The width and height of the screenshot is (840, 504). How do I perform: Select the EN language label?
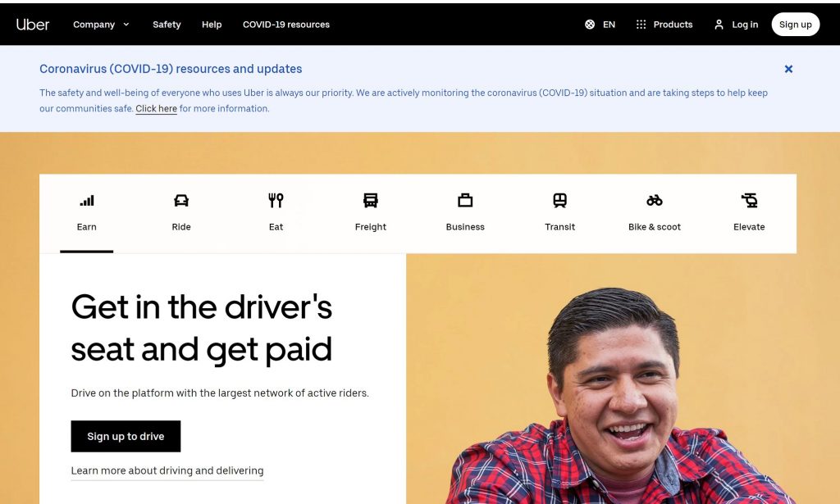[609, 25]
